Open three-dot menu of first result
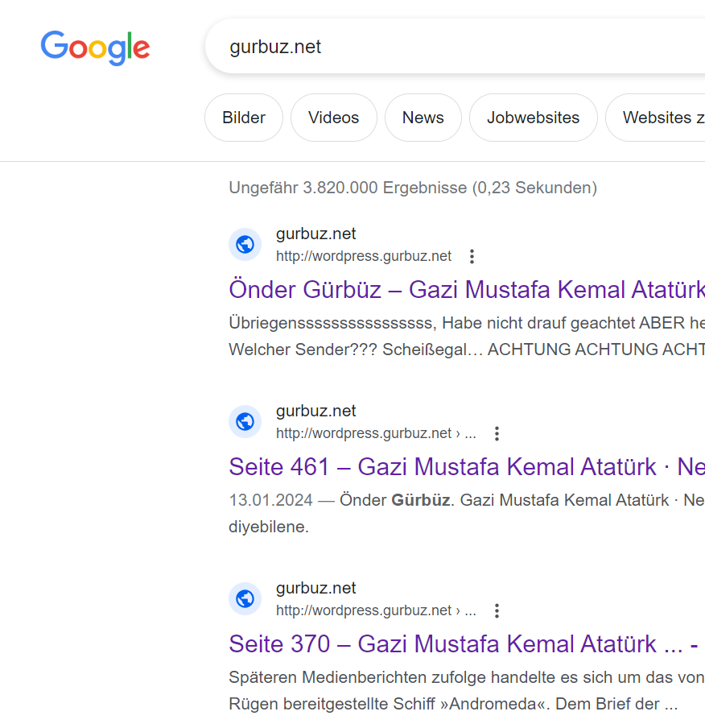Screen dimensions: 705x728 [472, 257]
